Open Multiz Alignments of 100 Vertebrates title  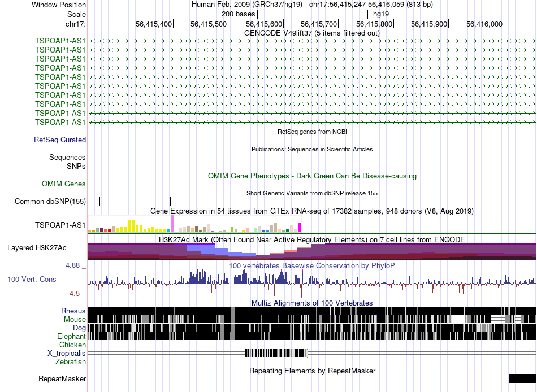pos(312,303)
